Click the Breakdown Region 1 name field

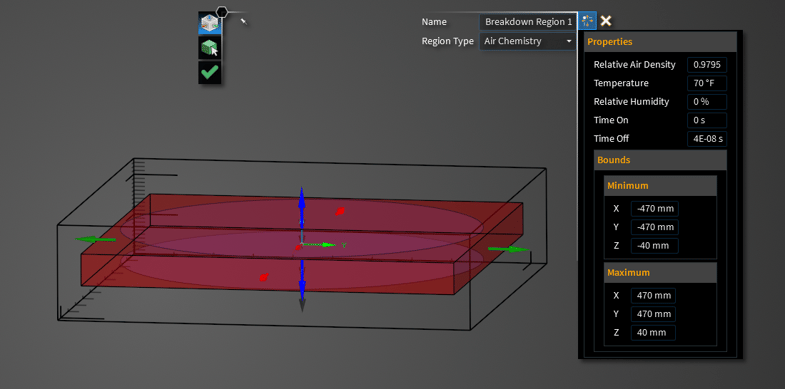click(x=528, y=22)
